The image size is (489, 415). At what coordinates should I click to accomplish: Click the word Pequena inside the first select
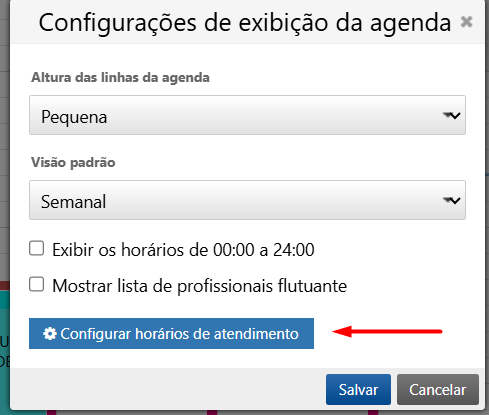point(74,117)
